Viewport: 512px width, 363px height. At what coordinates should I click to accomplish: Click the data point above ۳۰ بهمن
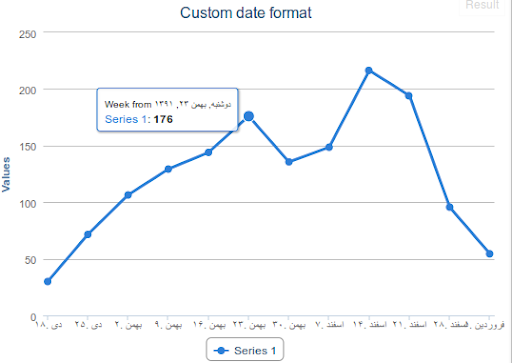[289, 162]
